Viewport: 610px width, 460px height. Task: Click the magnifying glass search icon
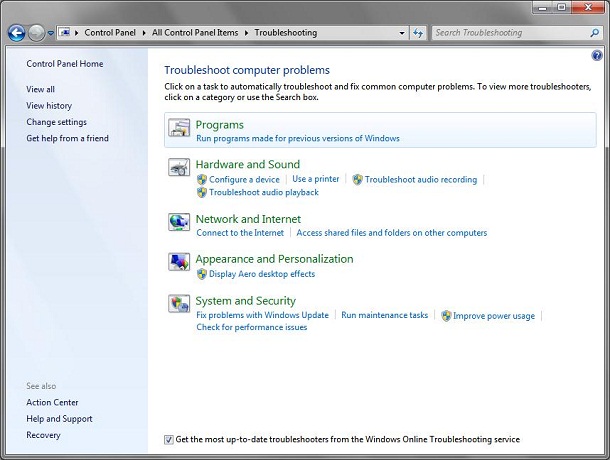(594, 33)
